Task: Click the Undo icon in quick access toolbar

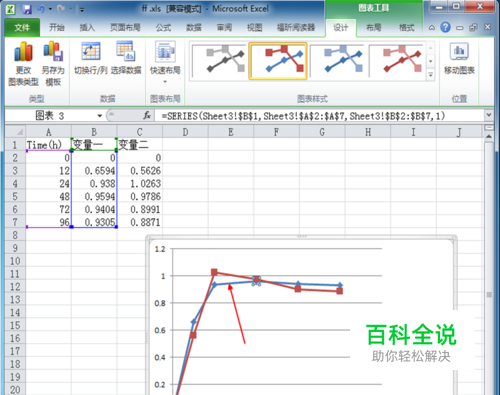Action: point(41,9)
